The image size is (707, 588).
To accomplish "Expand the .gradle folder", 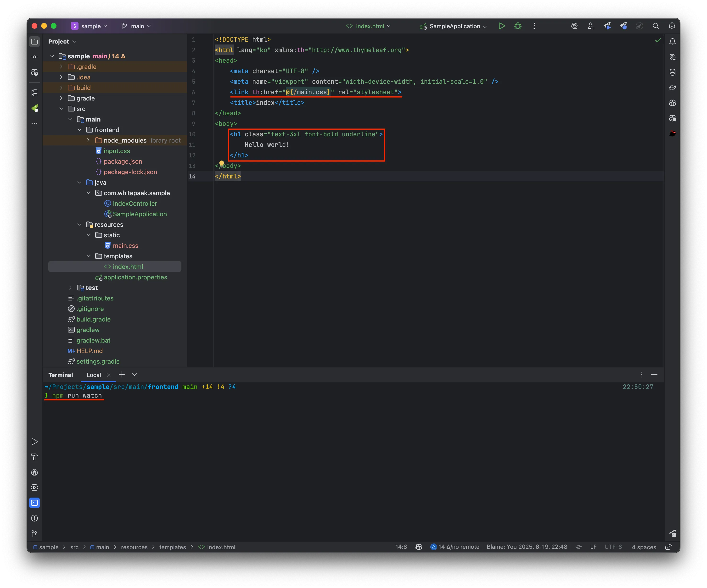I will (61, 67).
